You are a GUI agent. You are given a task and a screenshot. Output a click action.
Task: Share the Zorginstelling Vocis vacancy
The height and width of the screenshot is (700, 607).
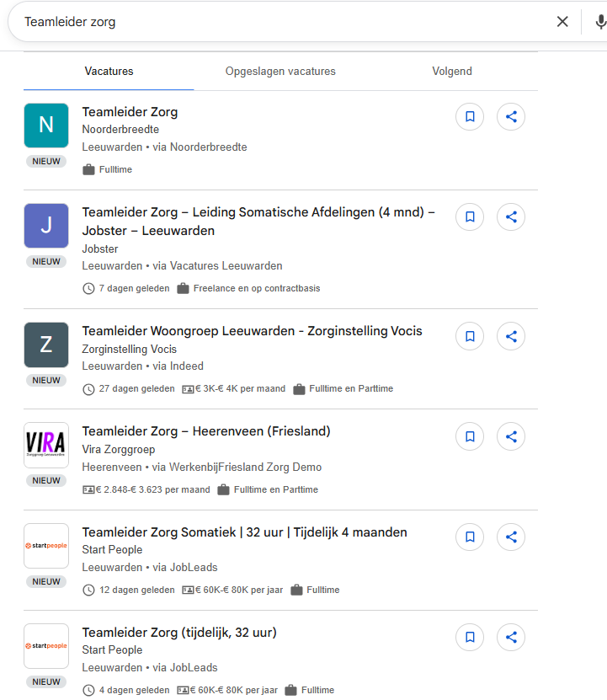click(x=511, y=336)
